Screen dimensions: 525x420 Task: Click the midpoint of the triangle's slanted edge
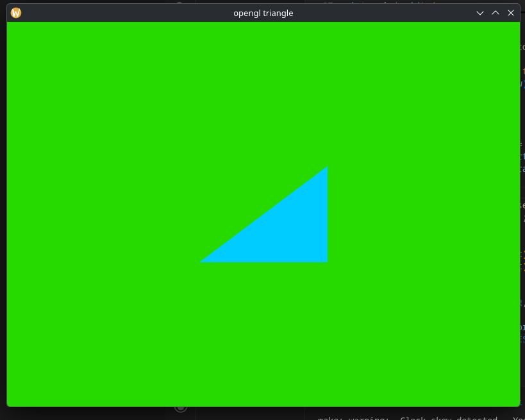(x=263, y=215)
